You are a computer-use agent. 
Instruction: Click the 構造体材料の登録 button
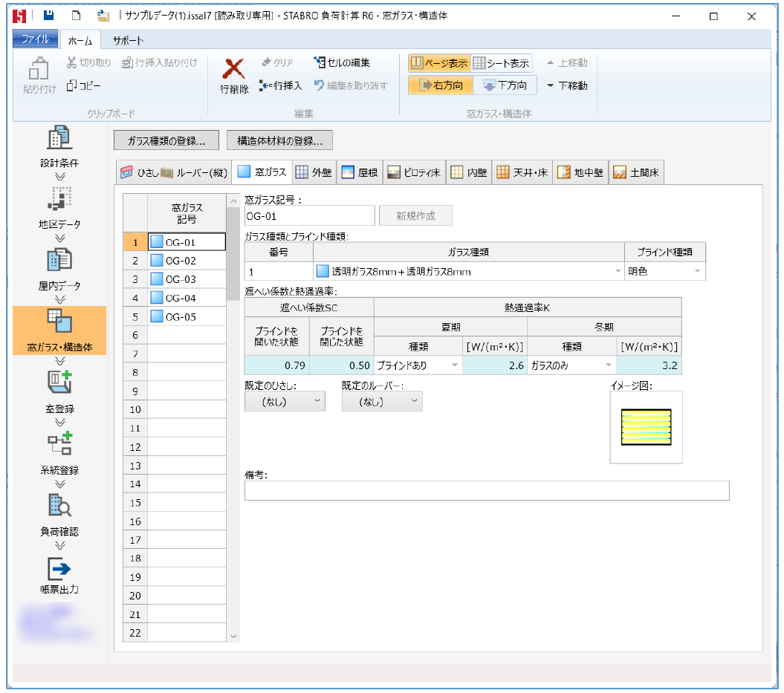[x=279, y=140]
